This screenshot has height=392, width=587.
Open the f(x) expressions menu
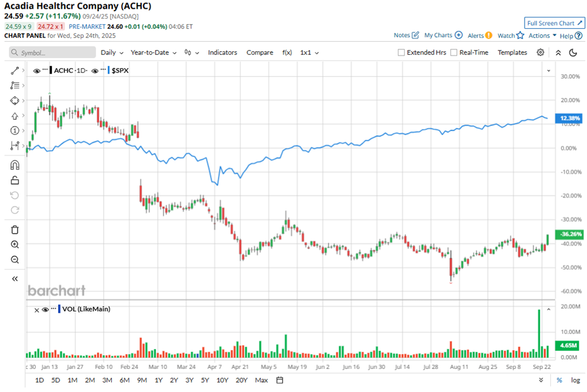click(287, 52)
